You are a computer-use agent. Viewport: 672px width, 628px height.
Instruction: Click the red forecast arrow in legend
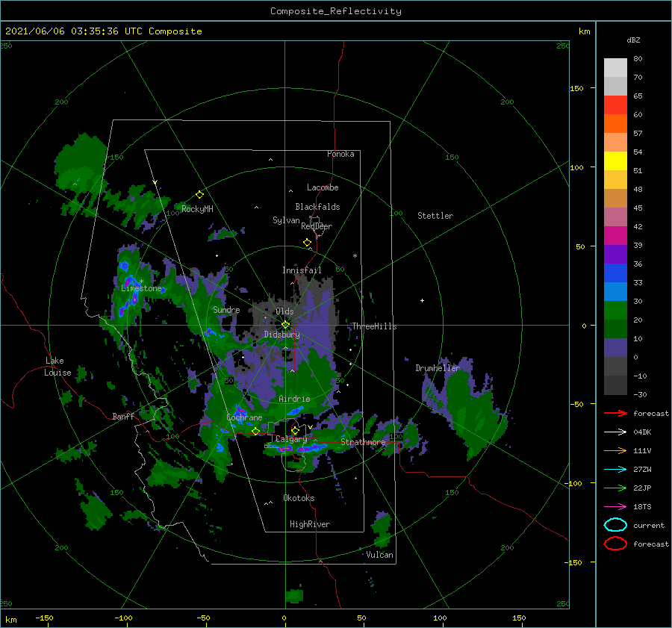pyautogui.click(x=615, y=413)
